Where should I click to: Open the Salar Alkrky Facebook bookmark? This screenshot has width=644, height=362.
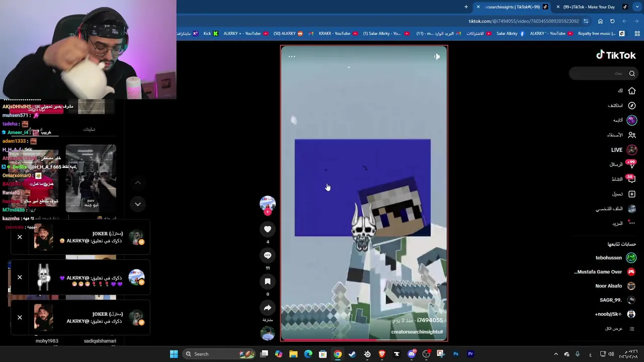[510, 34]
